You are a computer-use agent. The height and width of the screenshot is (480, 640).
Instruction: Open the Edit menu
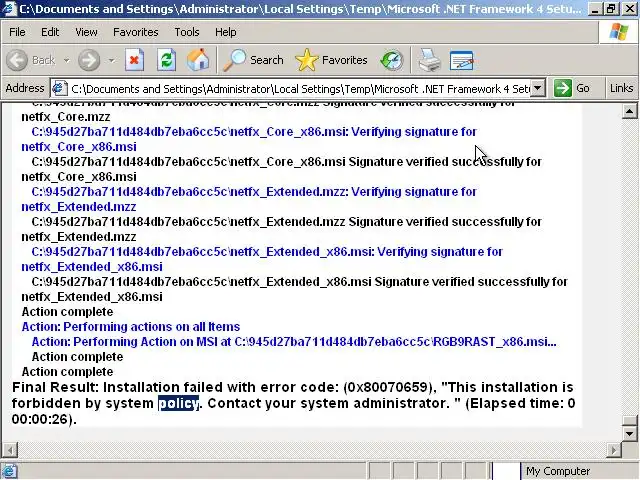(50, 32)
